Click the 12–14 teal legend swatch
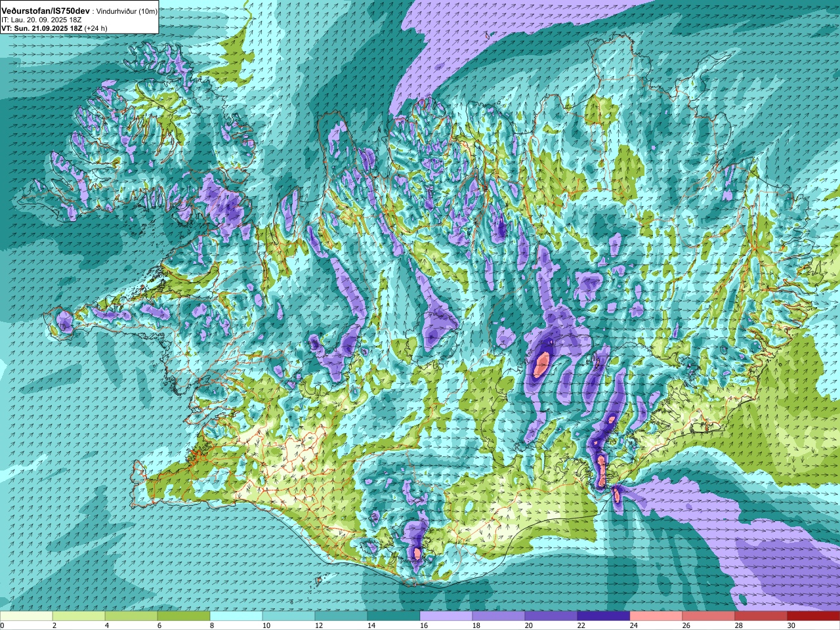 (341, 616)
